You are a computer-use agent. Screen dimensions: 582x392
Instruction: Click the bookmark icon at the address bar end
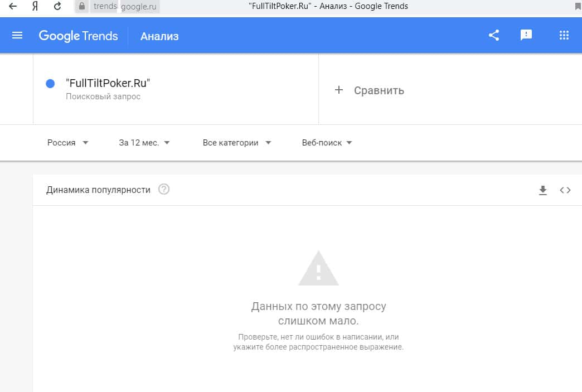[578, 6]
